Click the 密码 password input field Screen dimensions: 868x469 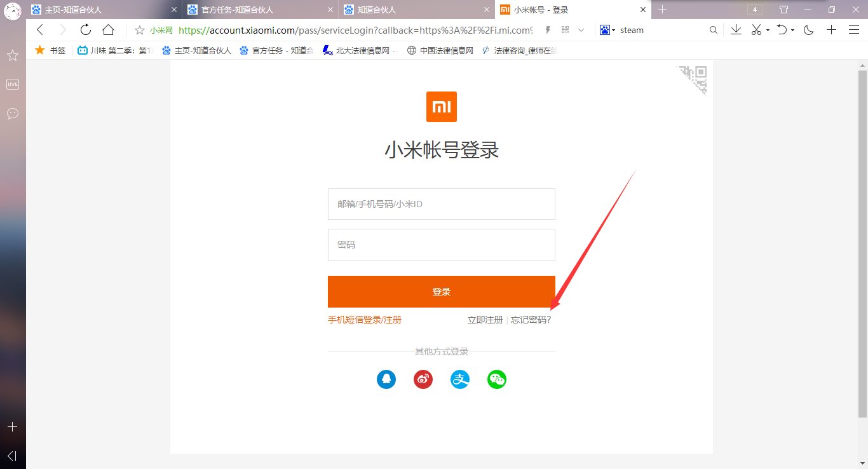point(441,245)
